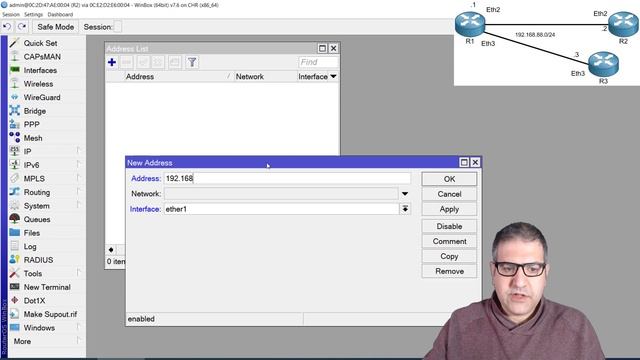Click the Disable button in New Address
640x360 pixels.
coord(449,226)
